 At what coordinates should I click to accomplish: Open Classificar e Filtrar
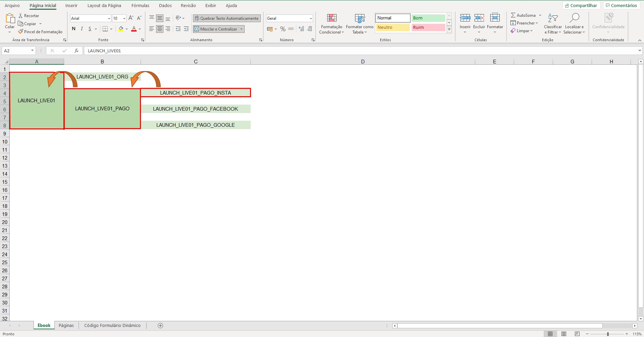pyautogui.click(x=553, y=23)
